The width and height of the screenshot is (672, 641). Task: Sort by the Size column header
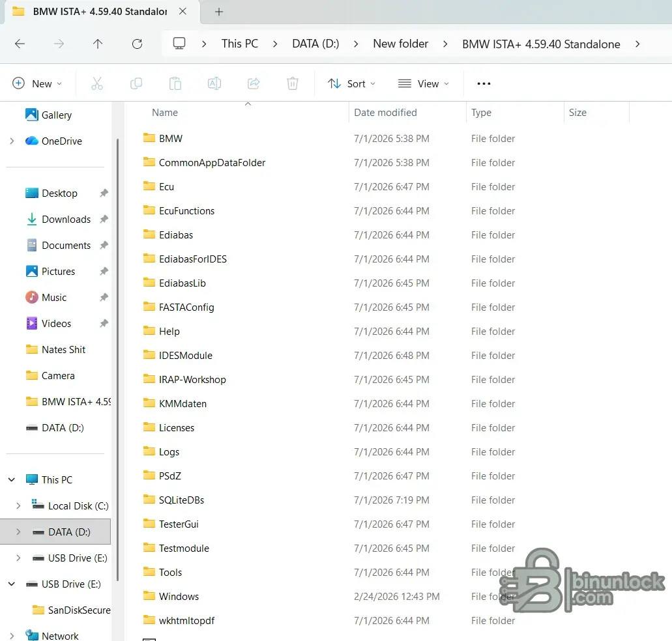(577, 113)
